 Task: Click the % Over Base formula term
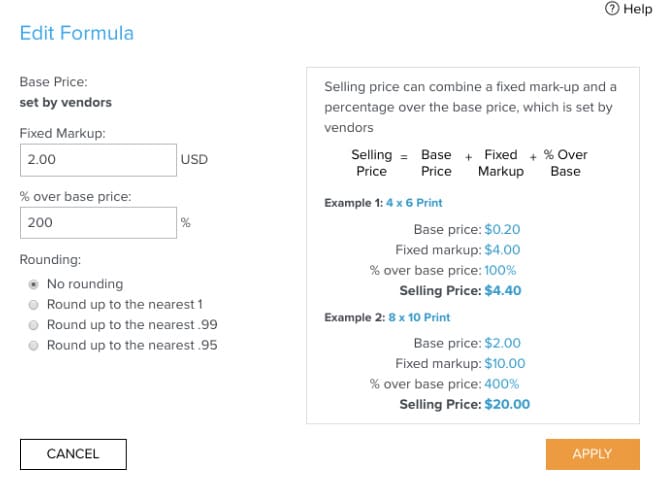tap(565, 163)
